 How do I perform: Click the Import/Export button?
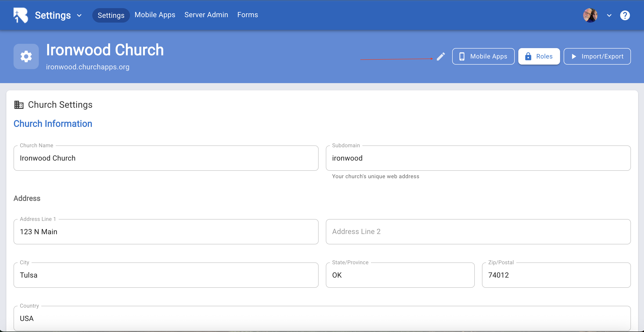[597, 56]
